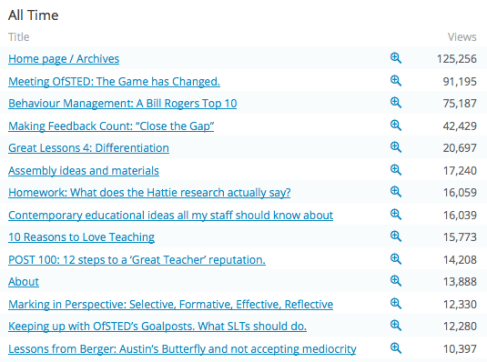Image resolution: width=487 pixels, height=362 pixels.
Task: Click magnifier icon for Homework Hattie research row
Action: [x=396, y=192]
